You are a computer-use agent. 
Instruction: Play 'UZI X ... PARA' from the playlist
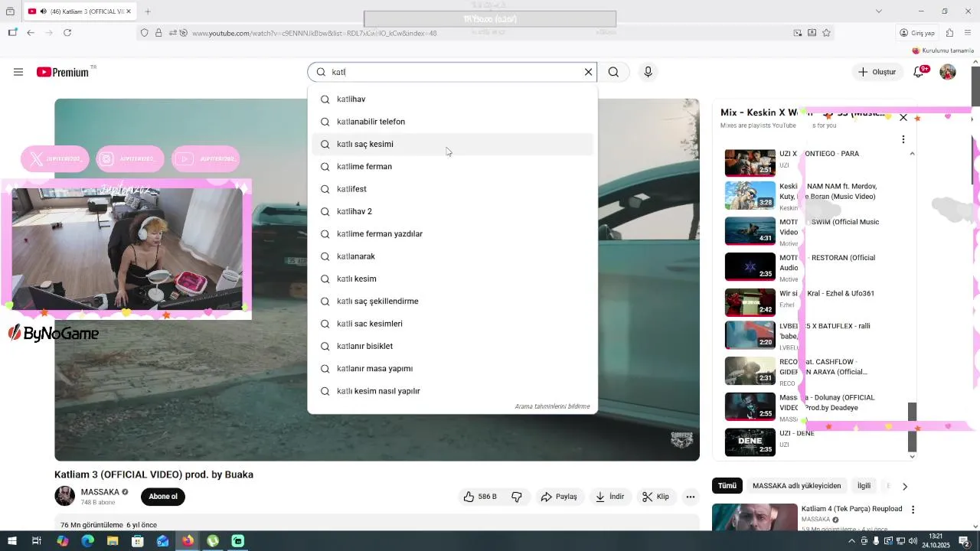point(812,162)
